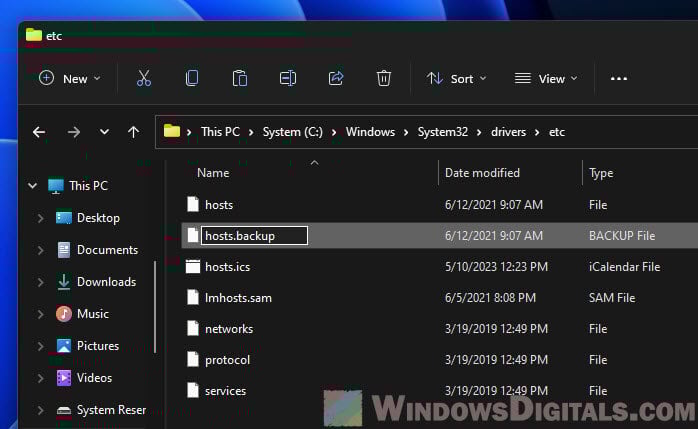Go back with the left arrow

pos(39,132)
